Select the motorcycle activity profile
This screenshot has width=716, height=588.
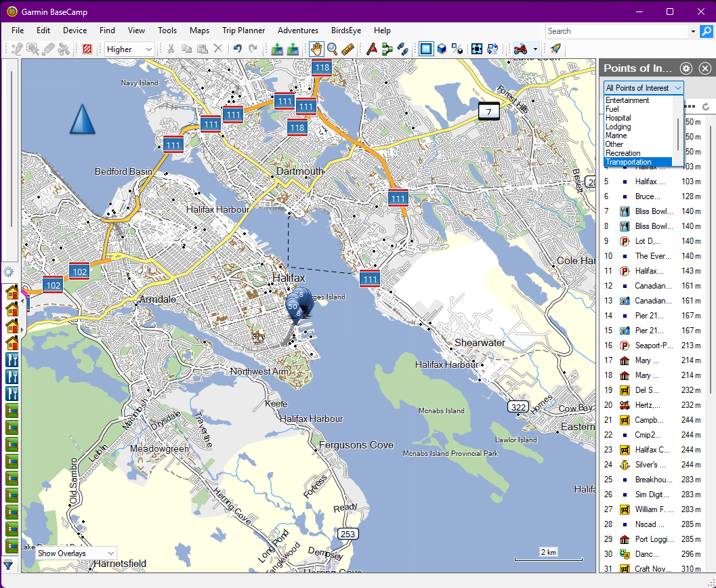(520, 49)
